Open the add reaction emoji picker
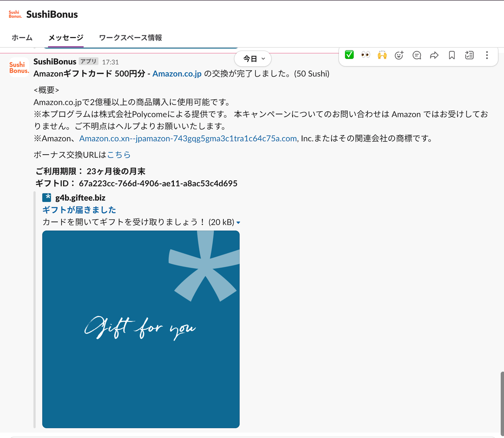The width and height of the screenshot is (504, 438). click(399, 55)
